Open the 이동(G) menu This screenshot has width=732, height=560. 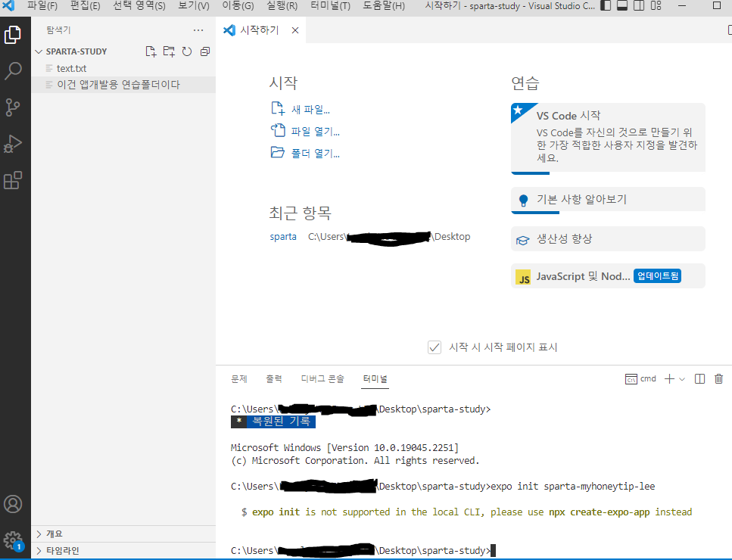[x=238, y=5]
